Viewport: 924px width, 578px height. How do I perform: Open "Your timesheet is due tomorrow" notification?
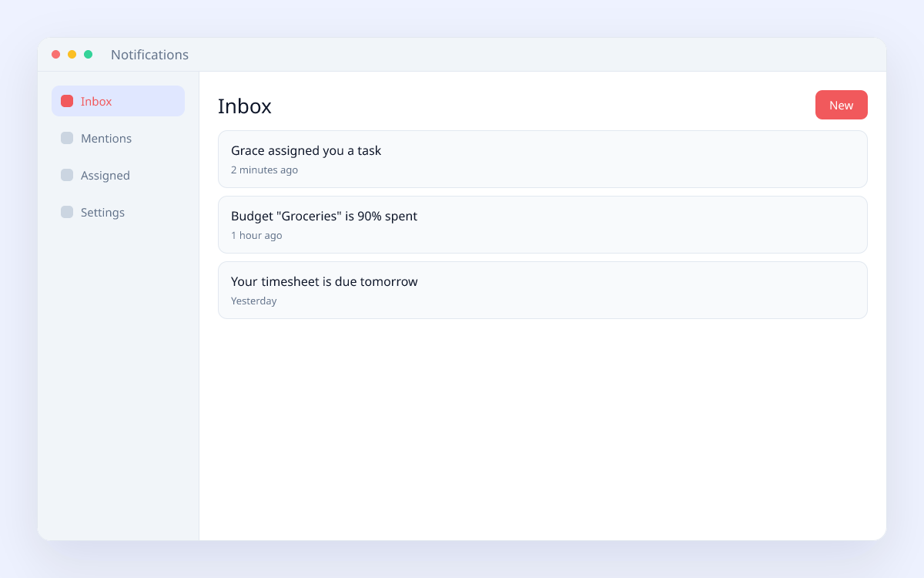click(x=543, y=290)
